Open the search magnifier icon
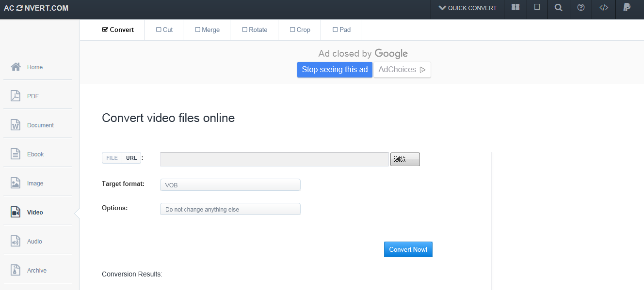The image size is (644, 290). [559, 8]
